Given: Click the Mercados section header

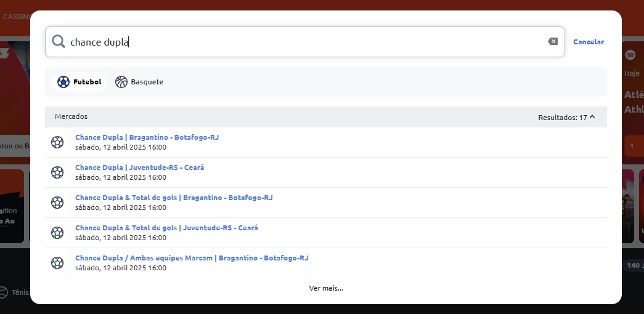Looking at the screenshot, I should coord(71,116).
